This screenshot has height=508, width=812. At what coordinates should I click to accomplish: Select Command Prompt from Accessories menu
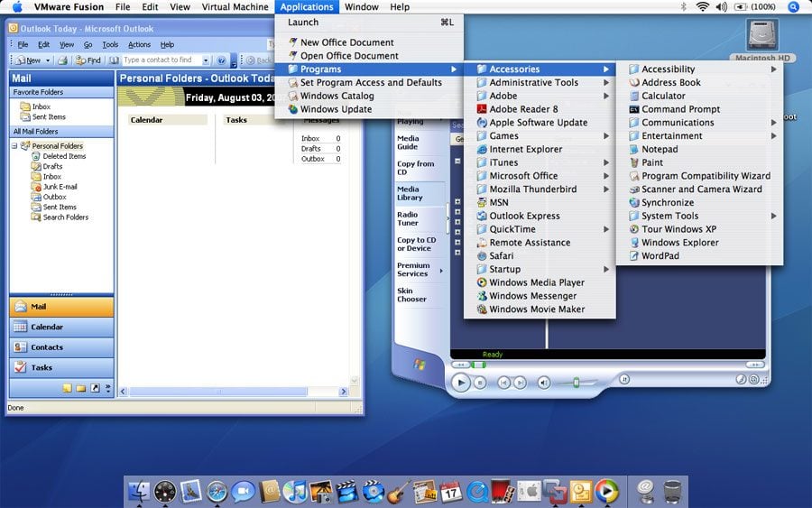click(x=680, y=109)
